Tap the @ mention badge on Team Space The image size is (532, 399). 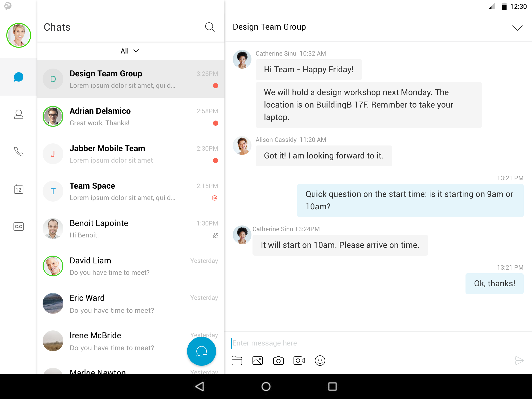(215, 198)
